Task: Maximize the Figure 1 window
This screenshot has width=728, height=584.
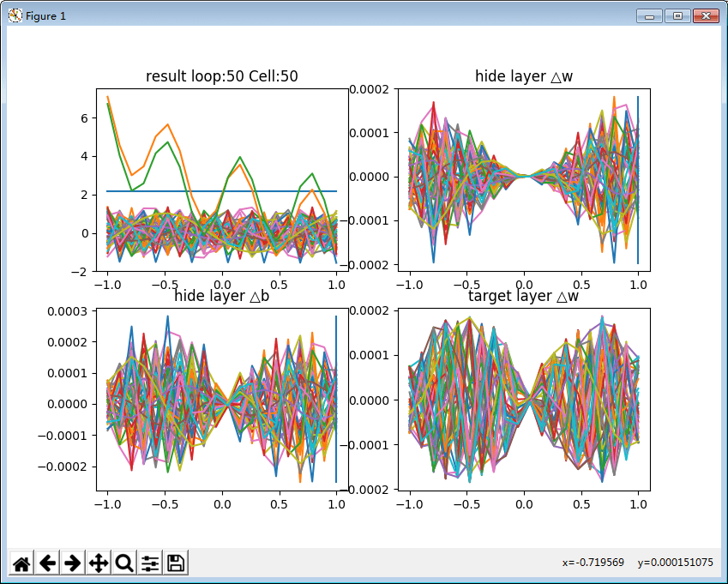Action: click(x=677, y=16)
